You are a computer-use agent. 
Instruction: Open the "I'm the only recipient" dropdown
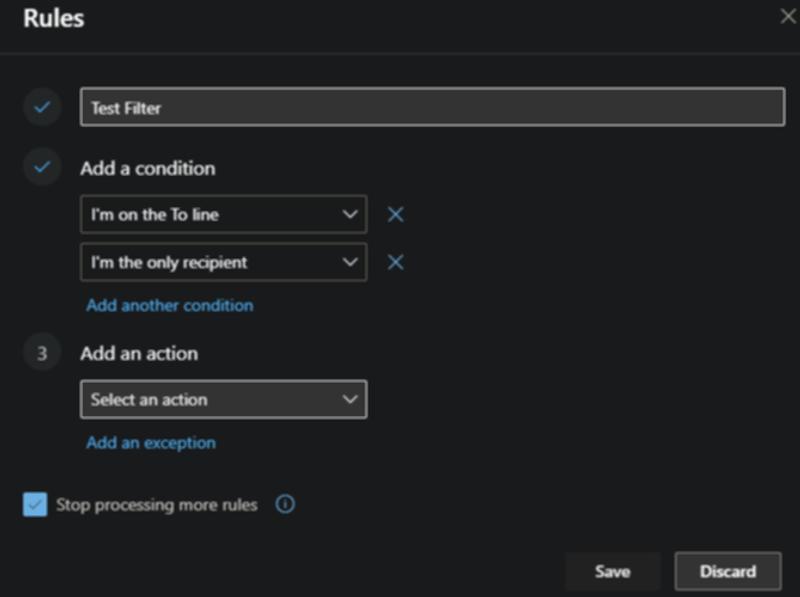coord(210,262)
